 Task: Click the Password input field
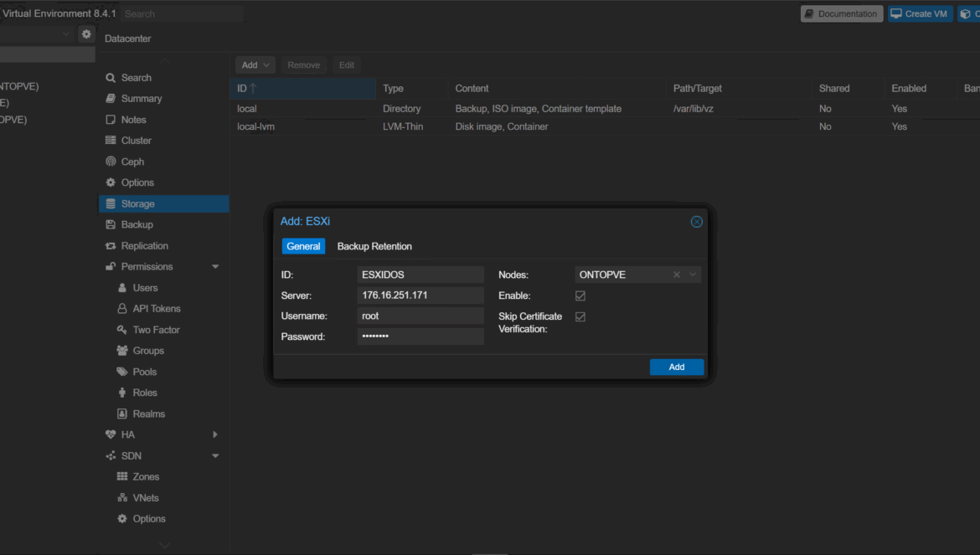tap(420, 337)
